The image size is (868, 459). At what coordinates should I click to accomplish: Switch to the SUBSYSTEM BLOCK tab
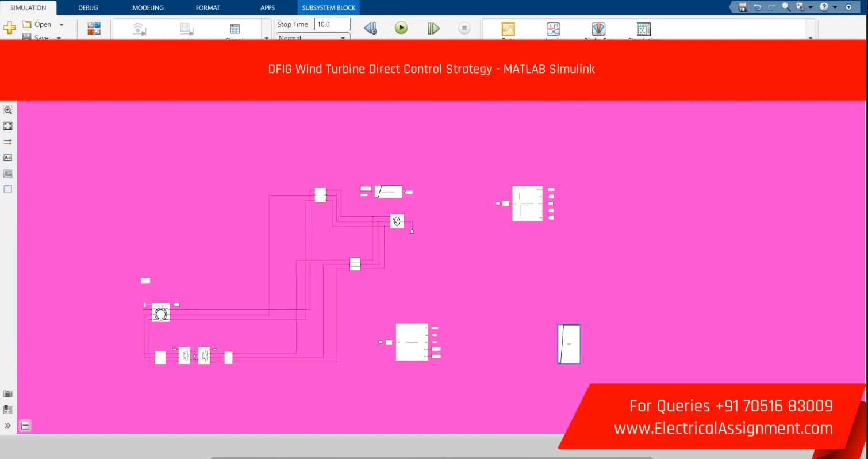point(329,8)
